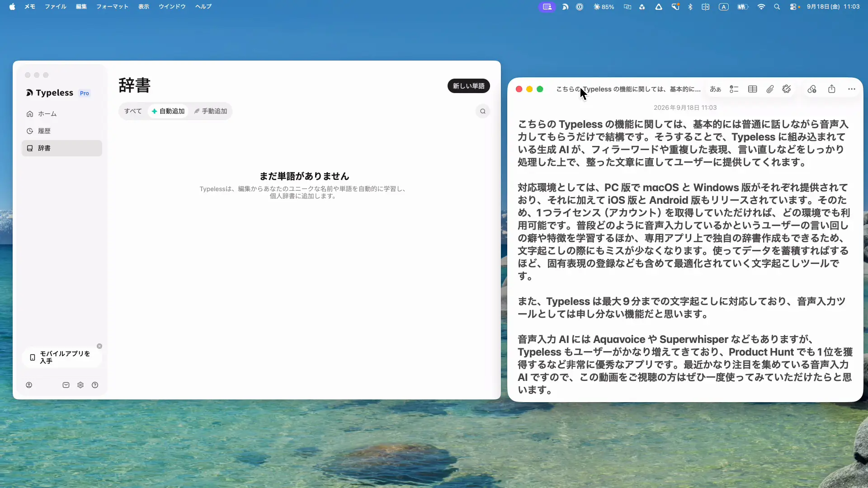Open the 表示 menu
Viewport: 868px width, 488px height.
(144, 7)
